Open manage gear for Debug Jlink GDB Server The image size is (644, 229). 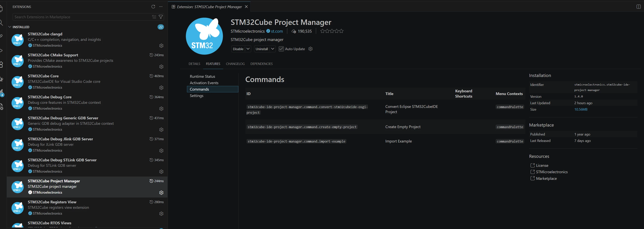point(161,150)
